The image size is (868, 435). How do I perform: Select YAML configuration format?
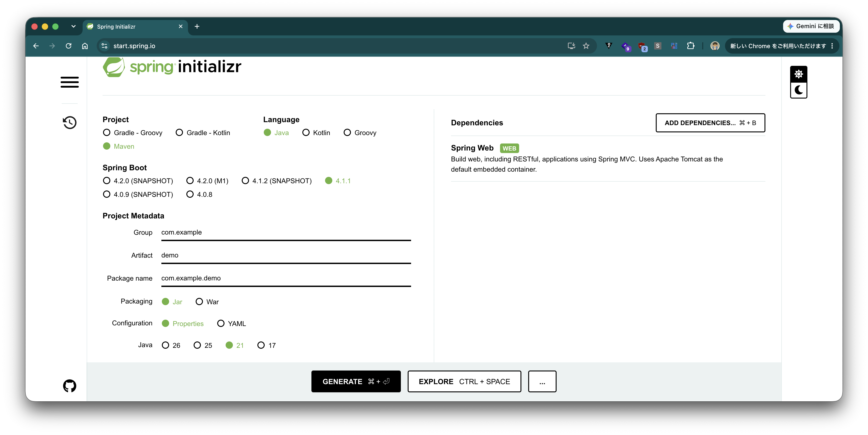[232, 324]
